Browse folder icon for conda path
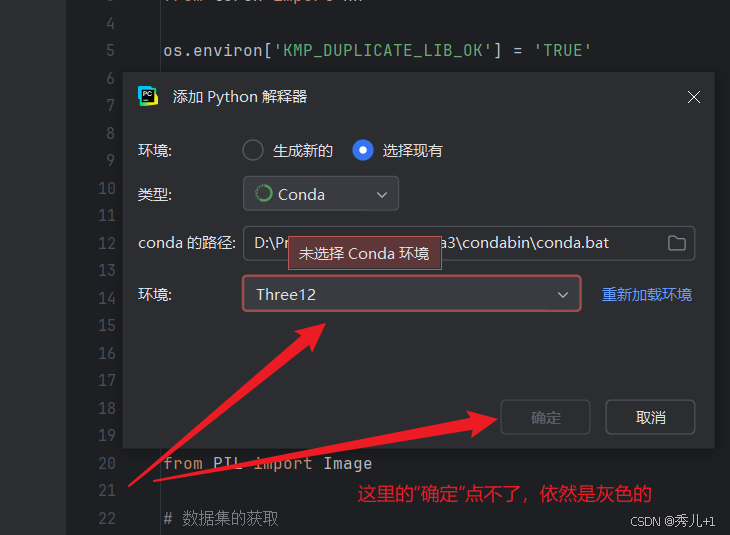The width and height of the screenshot is (730, 535). click(676, 243)
